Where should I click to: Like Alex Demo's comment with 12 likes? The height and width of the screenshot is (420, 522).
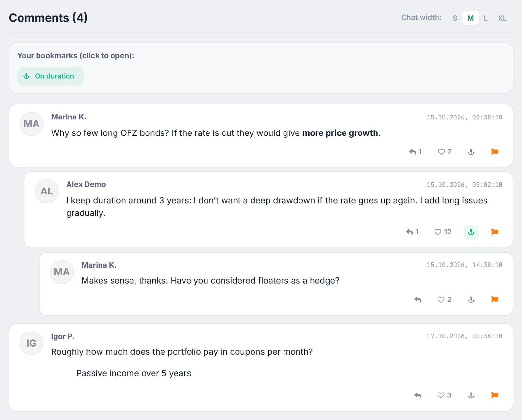tap(443, 232)
